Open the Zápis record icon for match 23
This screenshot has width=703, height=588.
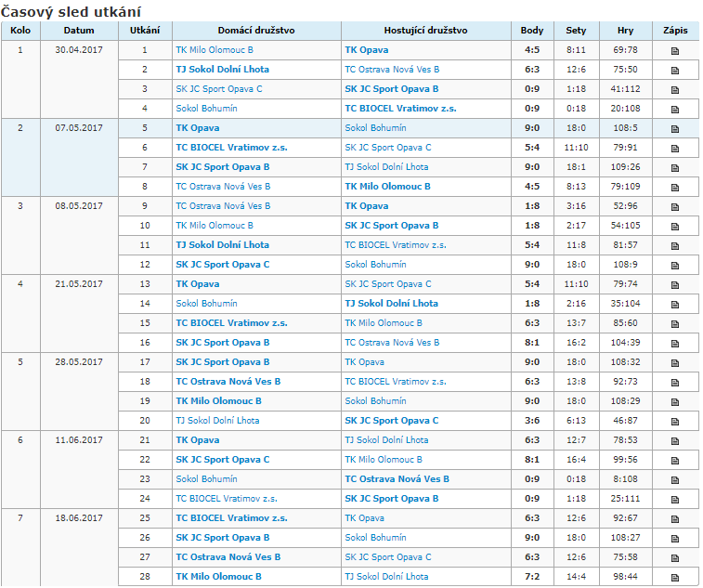point(675,480)
